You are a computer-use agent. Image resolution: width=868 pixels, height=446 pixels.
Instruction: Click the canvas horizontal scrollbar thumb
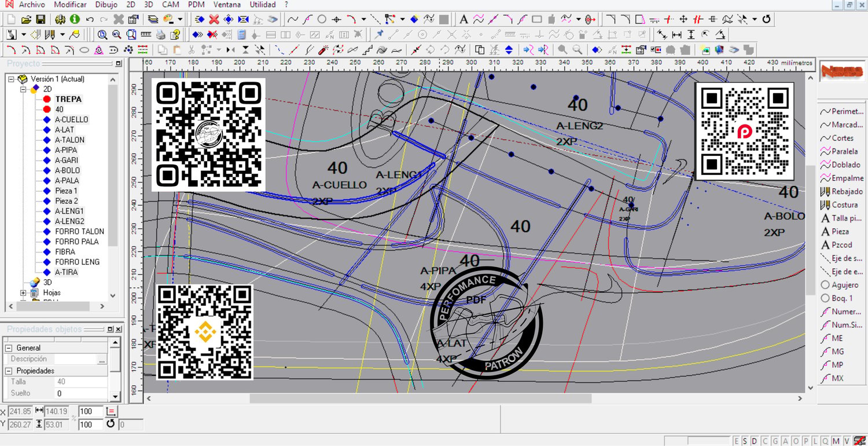pos(421,399)
